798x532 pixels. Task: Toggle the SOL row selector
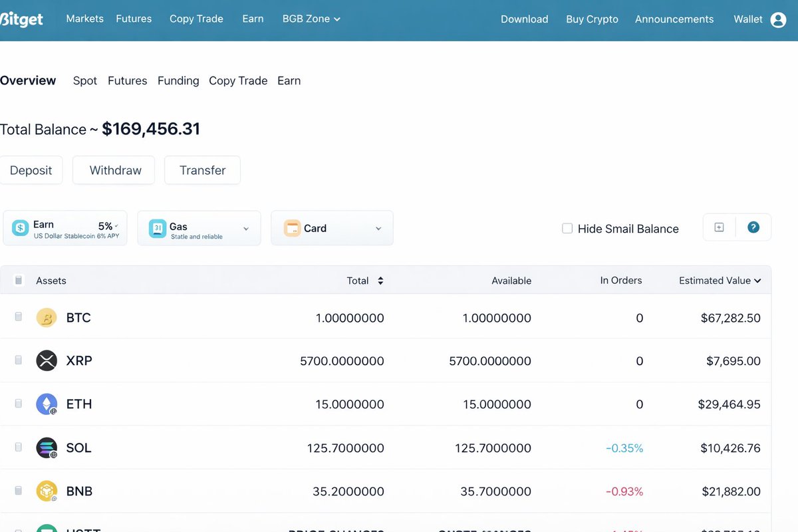click(19, 447)
